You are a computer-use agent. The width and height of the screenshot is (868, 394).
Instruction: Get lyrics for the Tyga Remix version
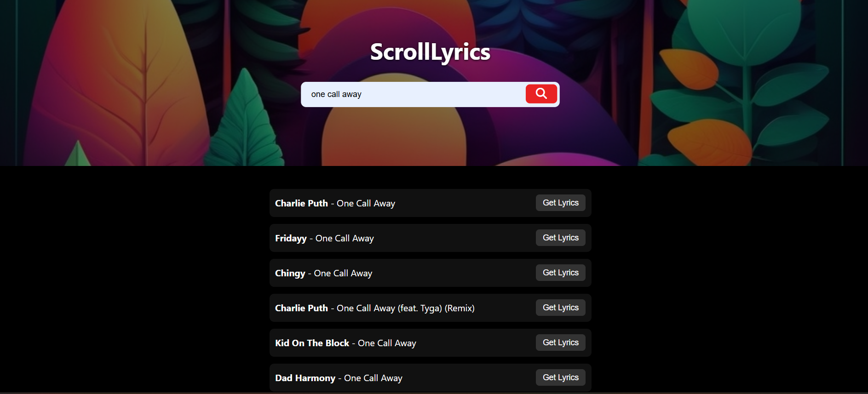click(560, 308)
